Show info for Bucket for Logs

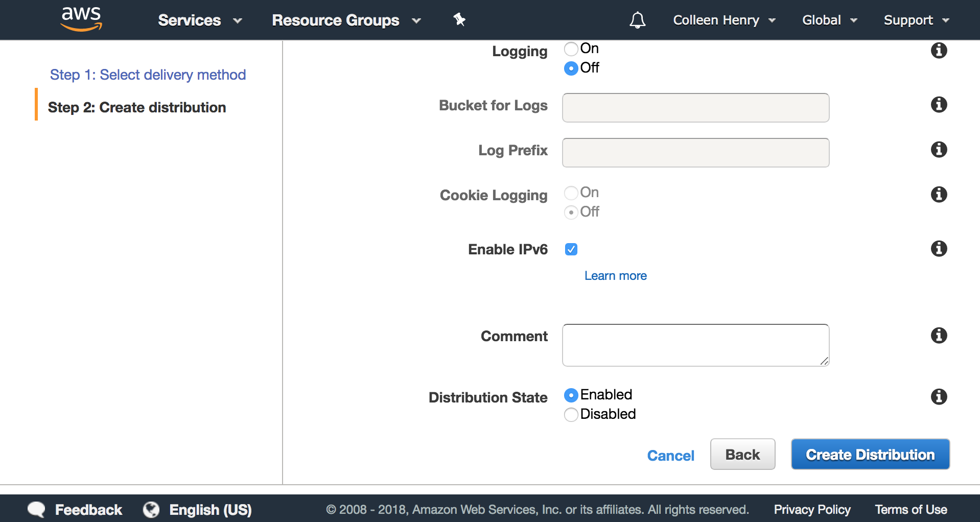click(x=939, y=105)
